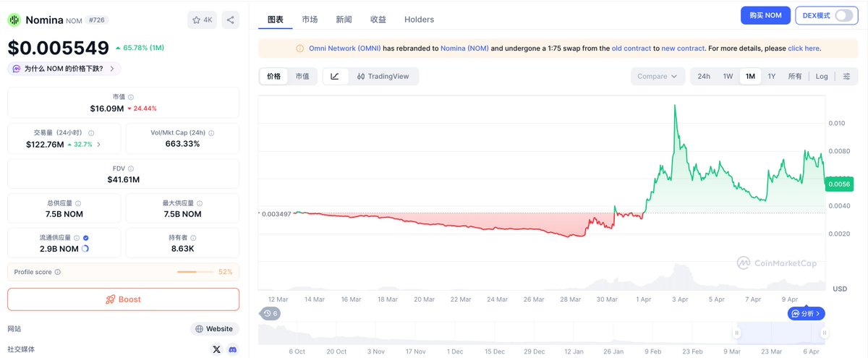Screen dimensions: 868x358
Task: Click the mini overview chart timeline
Action: tap(542, 333)
